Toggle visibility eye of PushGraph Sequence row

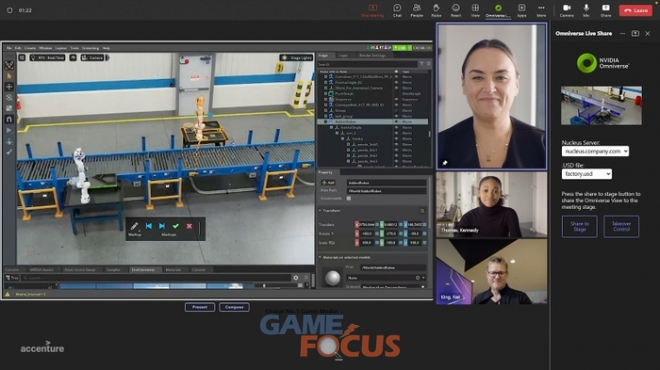pyautogui.click(x=396, y=99)
